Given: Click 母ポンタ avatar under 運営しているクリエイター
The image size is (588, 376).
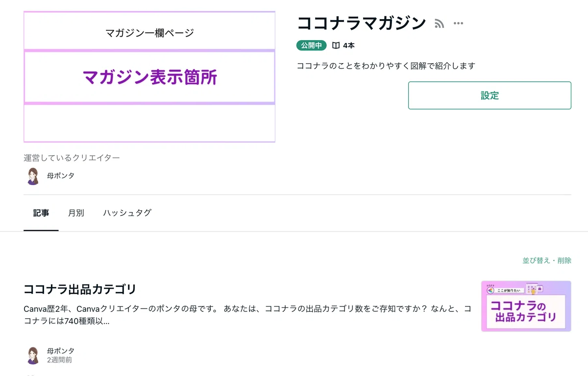Looking at the screenshot, I should (x=33, y=176).
